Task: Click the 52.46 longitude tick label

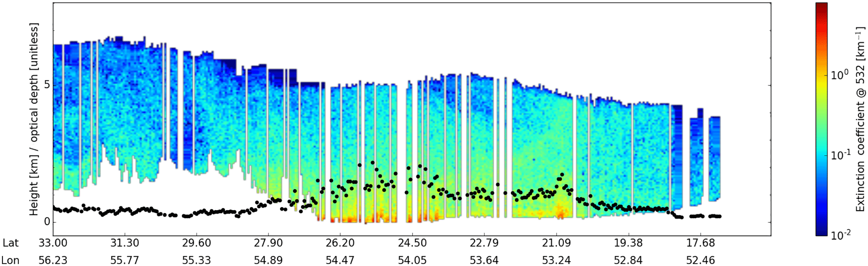Action: point(700,260)
